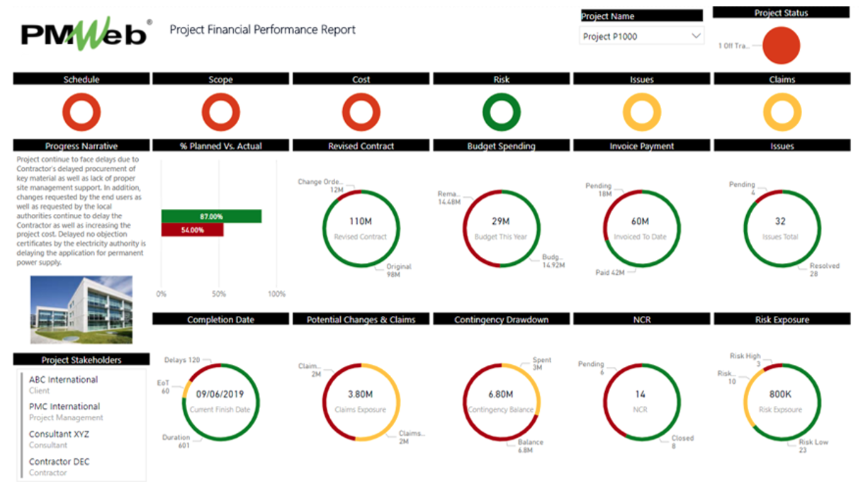Click the Budget Spending header bar
Viewport: 868px width, 486px height.
(501, 146)
